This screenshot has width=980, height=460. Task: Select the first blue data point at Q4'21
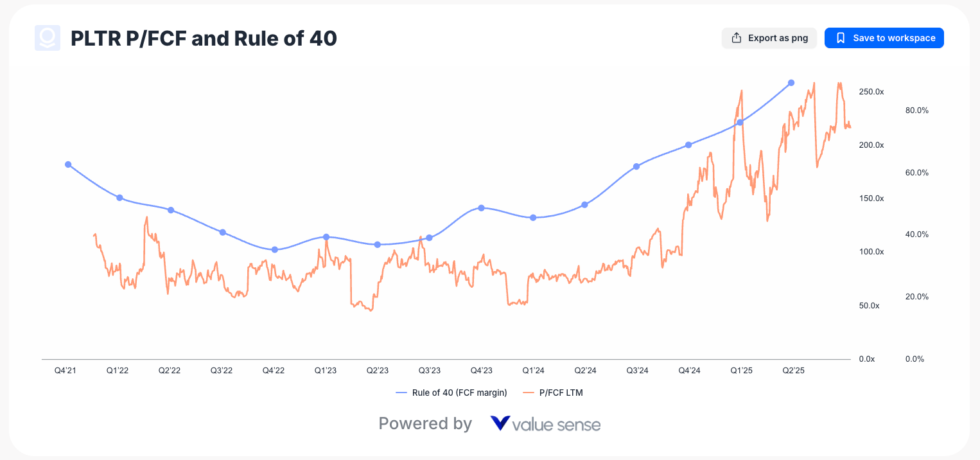[x=67, y=164]
